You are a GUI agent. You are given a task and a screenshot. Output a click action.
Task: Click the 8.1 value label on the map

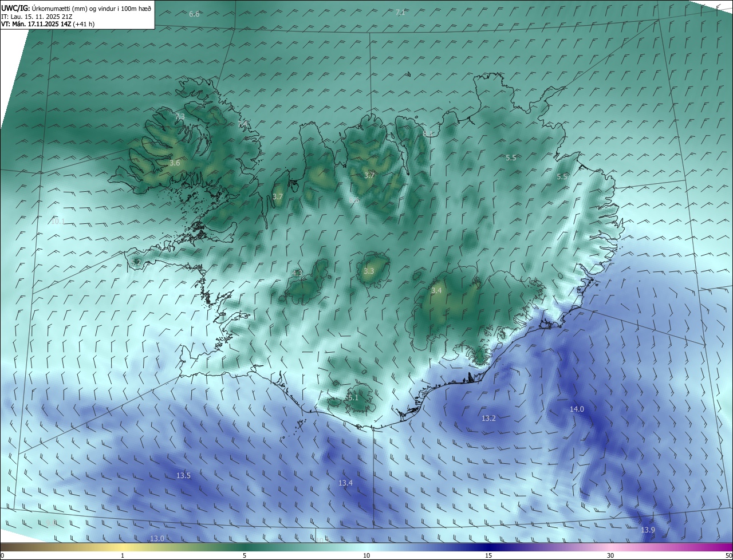pyautogui.click(x=428, y=133)
